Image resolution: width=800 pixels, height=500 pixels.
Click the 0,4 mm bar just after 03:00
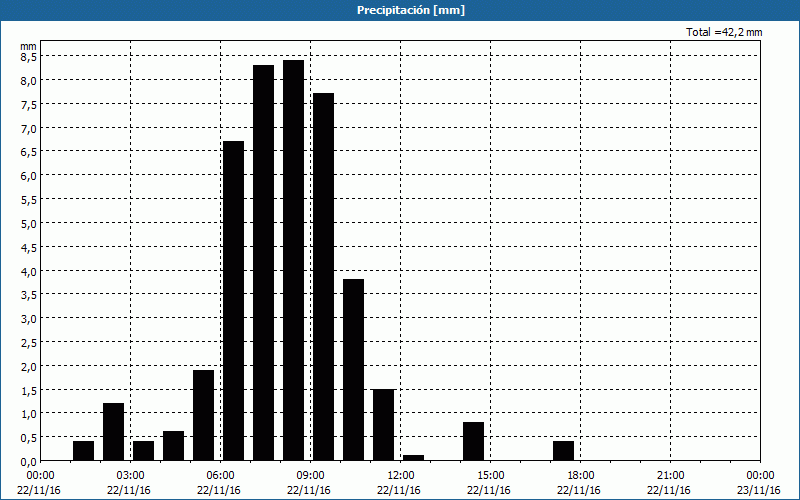point(143,451)
